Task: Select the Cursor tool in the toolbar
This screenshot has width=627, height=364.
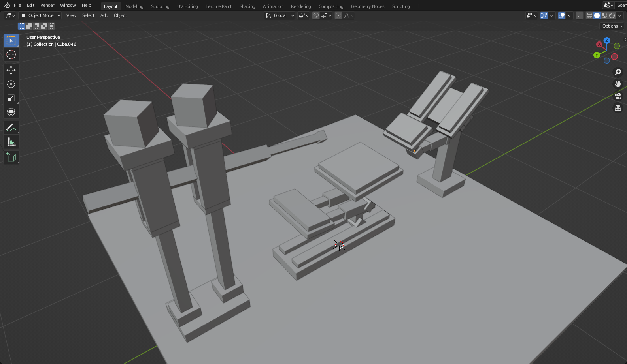Action: [11, 54]
